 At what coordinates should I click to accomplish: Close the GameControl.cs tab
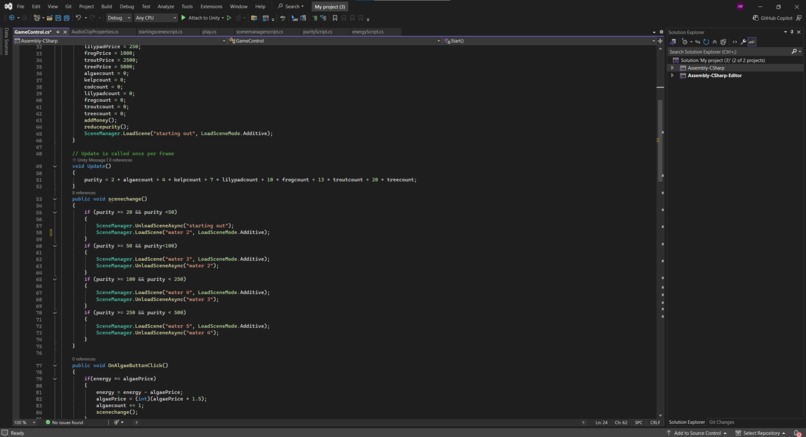pos(65,32)
